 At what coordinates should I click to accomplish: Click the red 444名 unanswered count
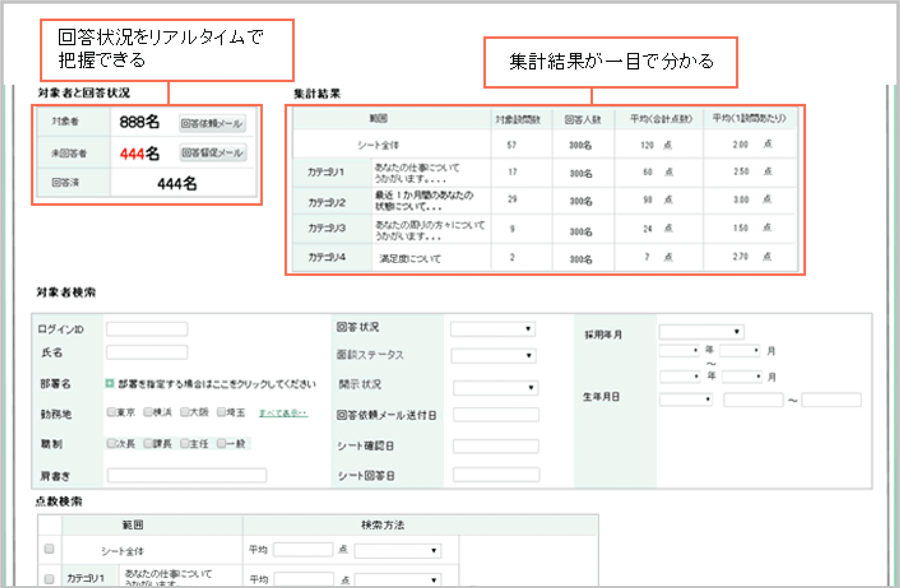[x=139, y=154]
